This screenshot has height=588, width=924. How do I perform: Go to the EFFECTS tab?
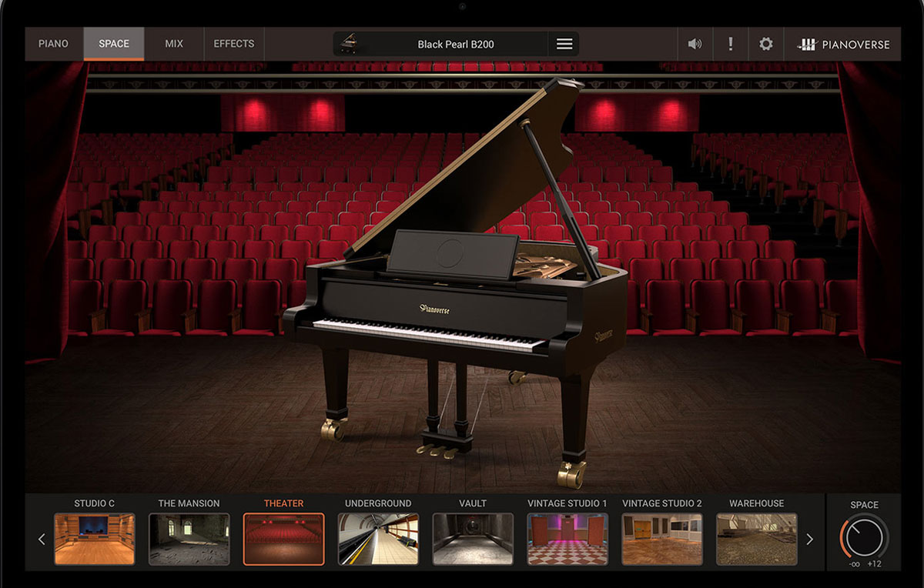click(234, 44)
